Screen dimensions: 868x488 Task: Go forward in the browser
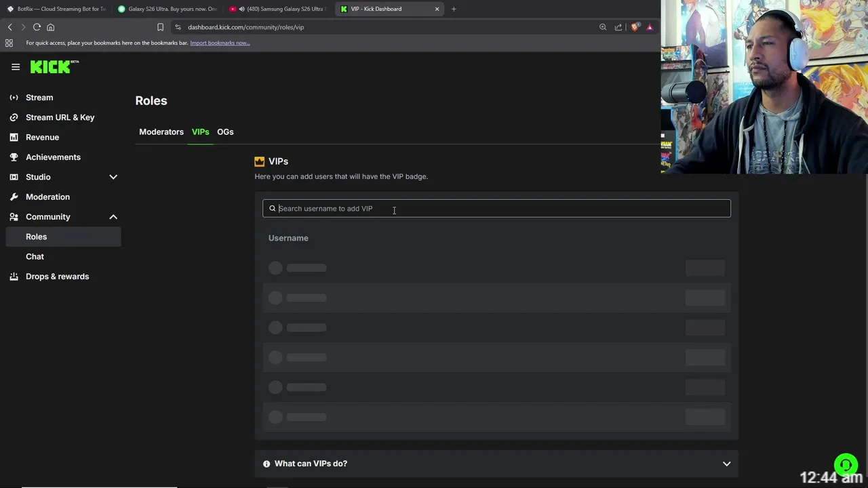(23, 27)
